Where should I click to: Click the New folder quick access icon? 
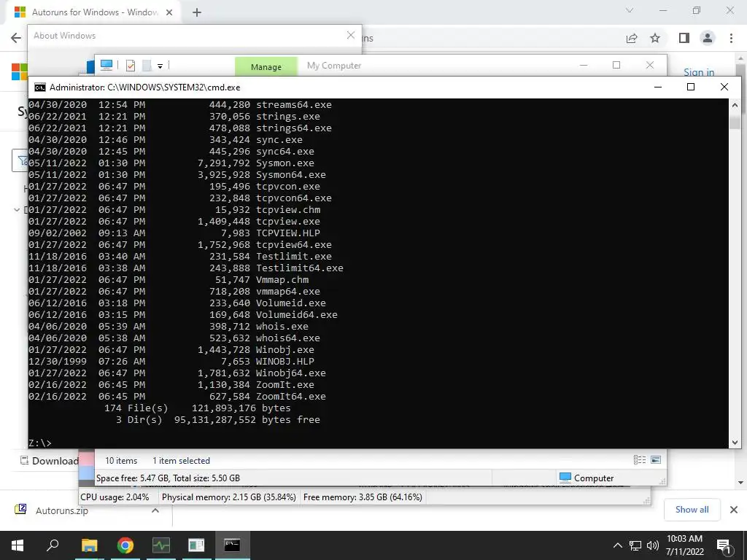click(x=147, y=66)
